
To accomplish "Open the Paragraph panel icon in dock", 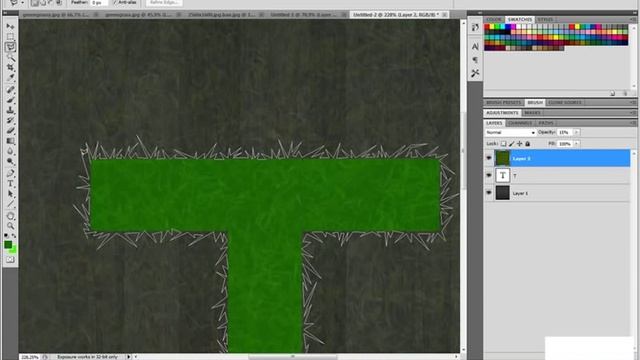I will click(x=475, y=60).
